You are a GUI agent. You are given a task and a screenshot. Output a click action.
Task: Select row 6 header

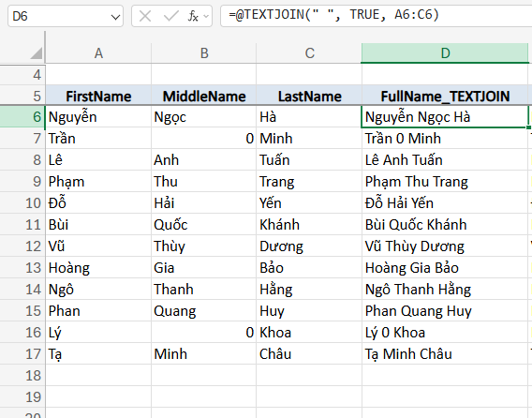22,117
